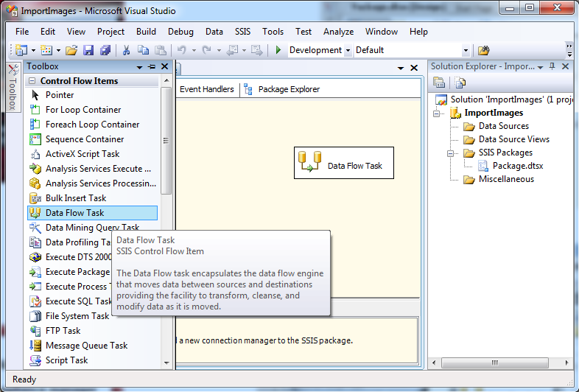Viewport: 579px width, 392px height.
Task: Click the Find in Files icon in toolbar
Action: point(483,50)
